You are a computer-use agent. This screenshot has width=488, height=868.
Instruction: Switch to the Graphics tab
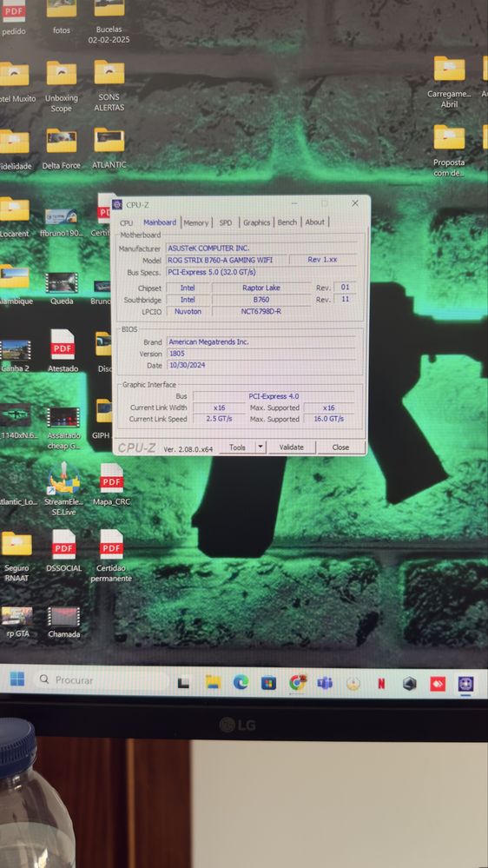tap(257, 222)
